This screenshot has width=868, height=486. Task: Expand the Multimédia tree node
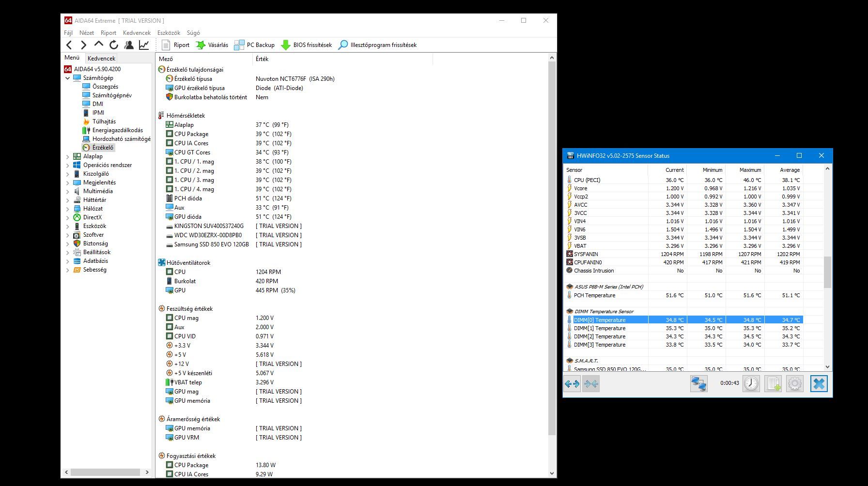point(67,191)
